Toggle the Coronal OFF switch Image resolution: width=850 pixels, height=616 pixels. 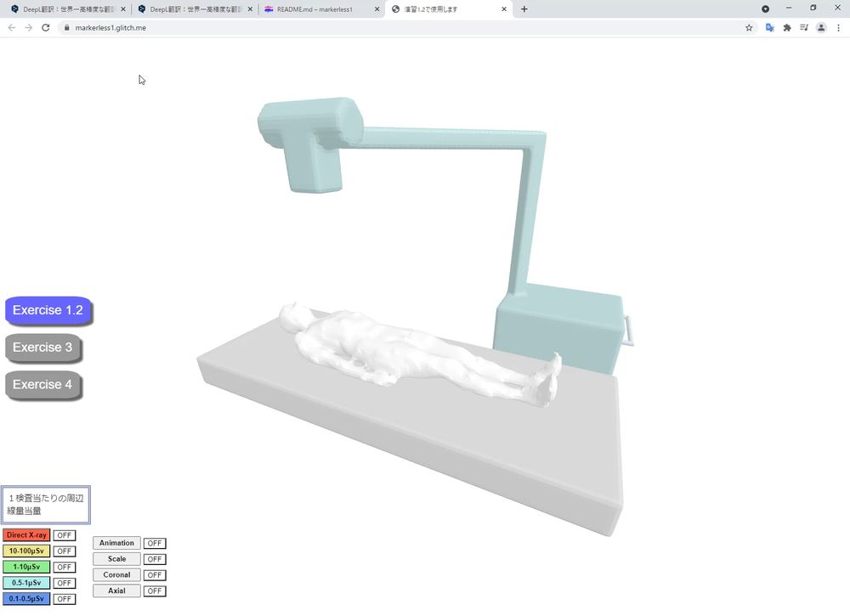coord(155,575)
